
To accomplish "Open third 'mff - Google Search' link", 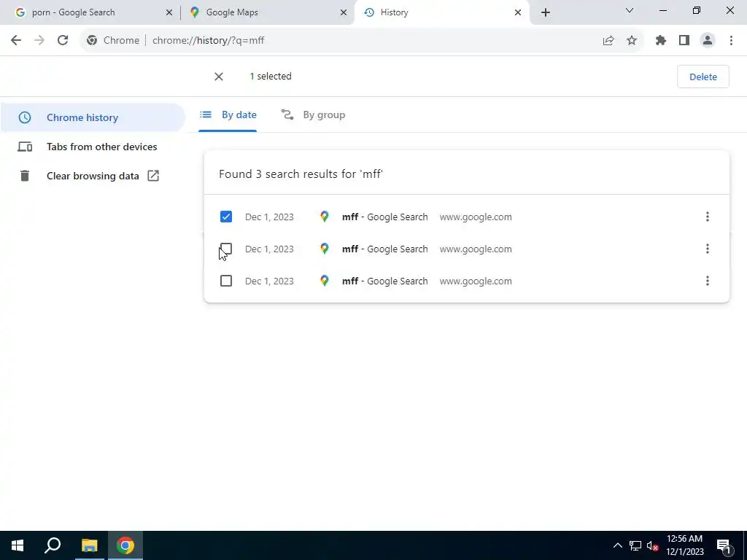I will (385, 281).
